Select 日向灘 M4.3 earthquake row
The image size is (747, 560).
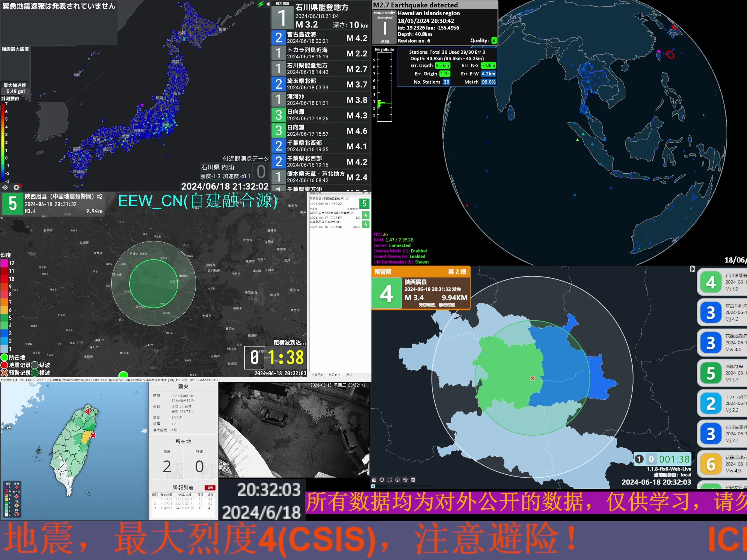pos(321,115)
